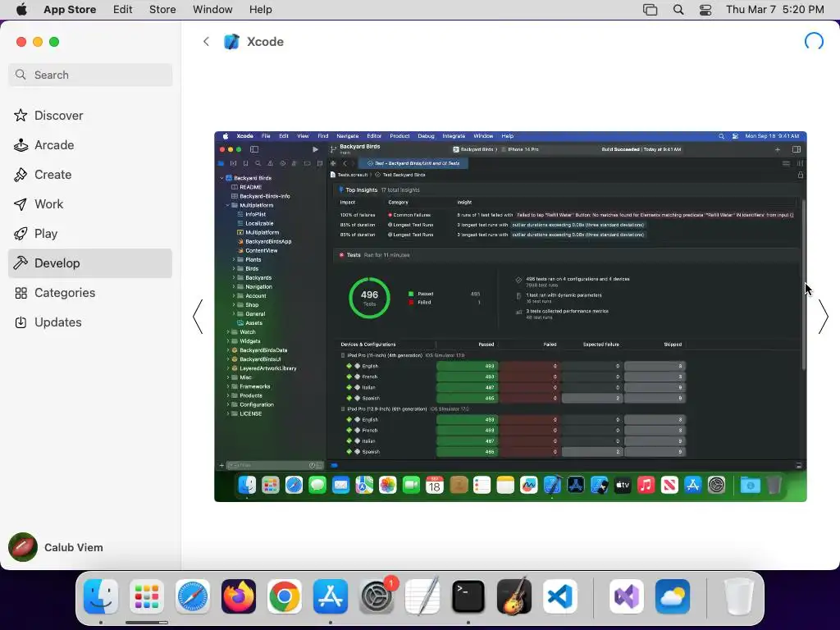Open Launchpad from the Dock
This screenshot has width=840, height=630.
point(147,596)
